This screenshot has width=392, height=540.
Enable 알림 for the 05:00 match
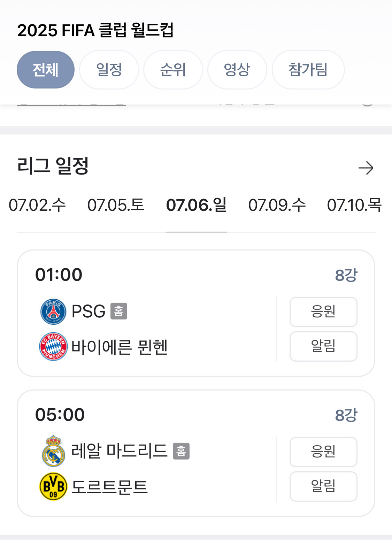[x=323, y=486]
